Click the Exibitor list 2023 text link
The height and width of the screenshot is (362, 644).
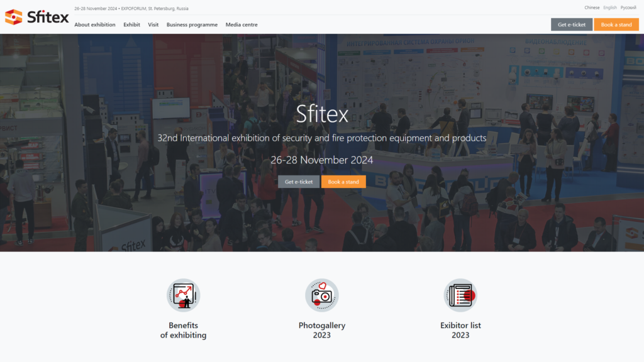460,330
